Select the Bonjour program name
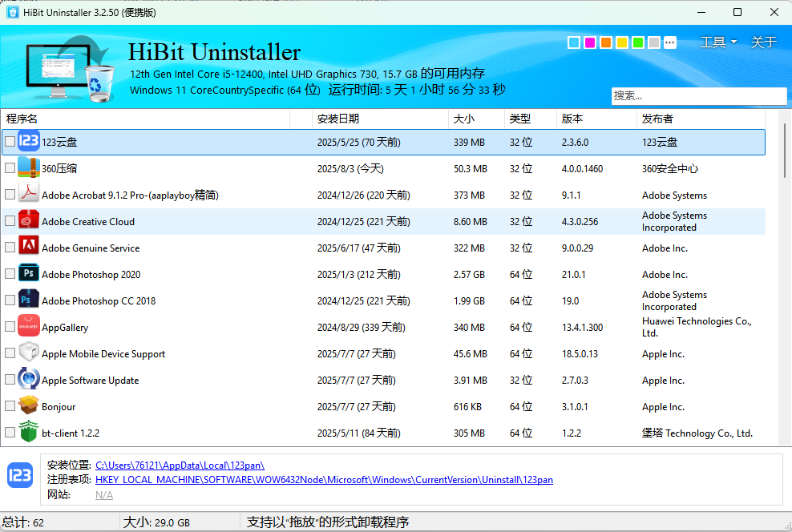 coord(59,407)
